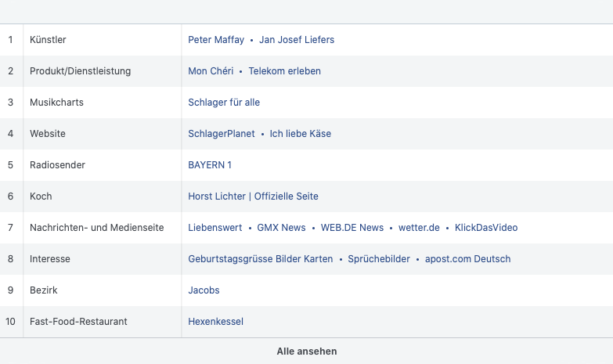Open the Jan Josef Liefers link
This screenshot has height=364, width=613.
point(297,40)
